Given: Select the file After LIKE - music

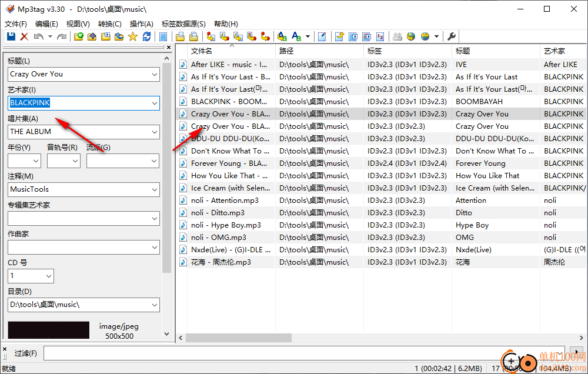Looking at the screenshot, I should tap(229, 65).
